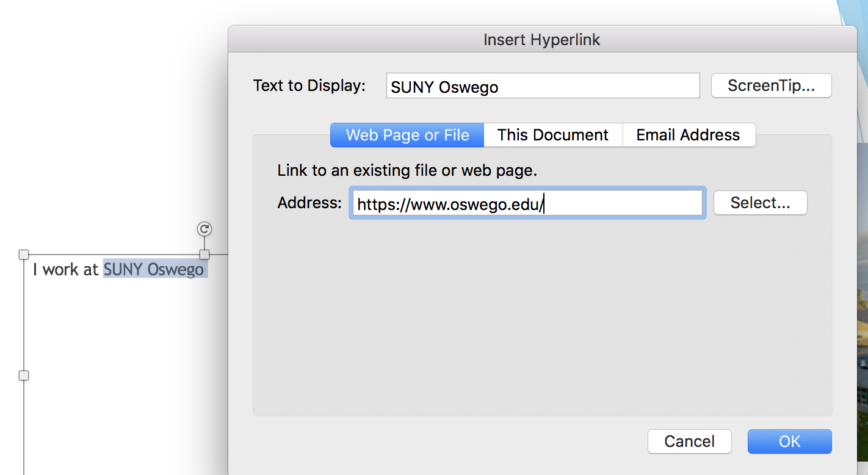This screenshot has width=868, height=475.
Task: Click the "Text to Display:" label
Action: (309, 85)
